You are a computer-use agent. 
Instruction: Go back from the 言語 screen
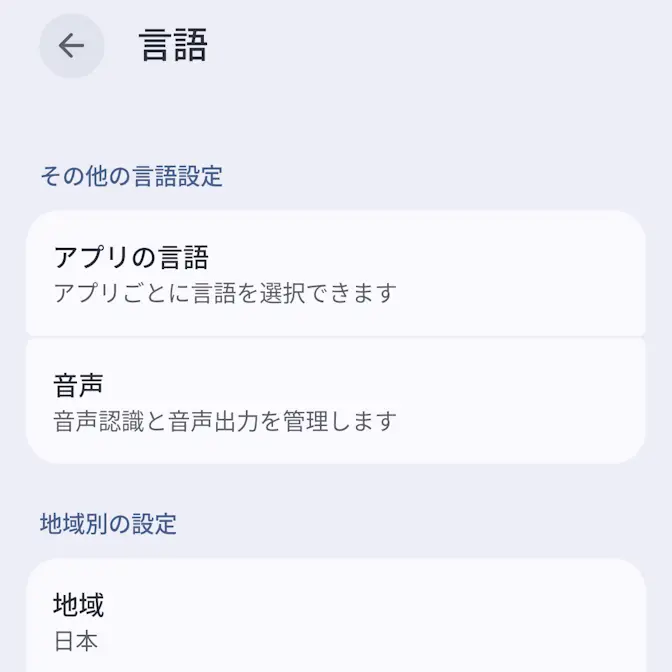tap(71, 46)
